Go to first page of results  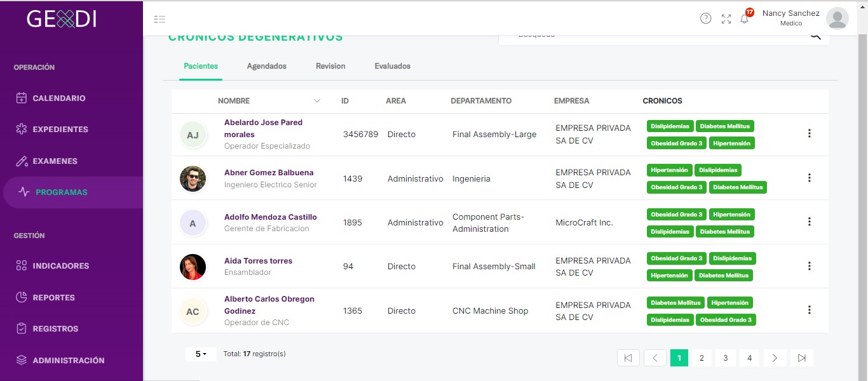coord(628,358)
